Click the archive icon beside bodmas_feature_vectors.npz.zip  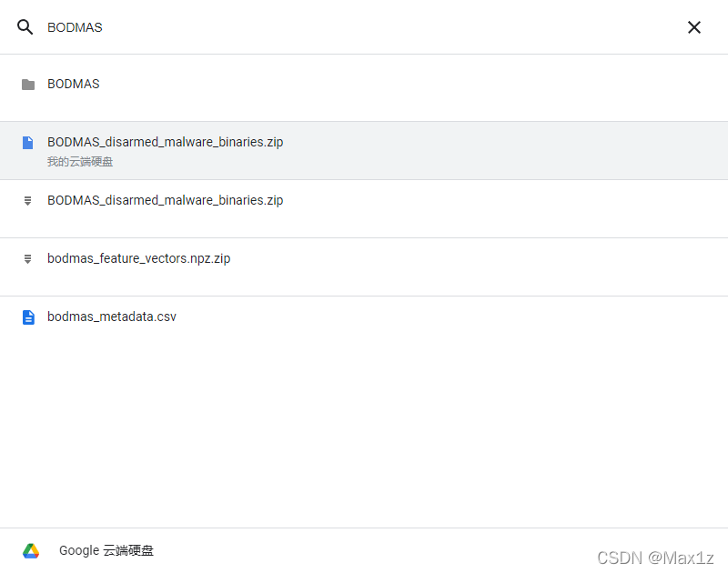pos(28,259)
